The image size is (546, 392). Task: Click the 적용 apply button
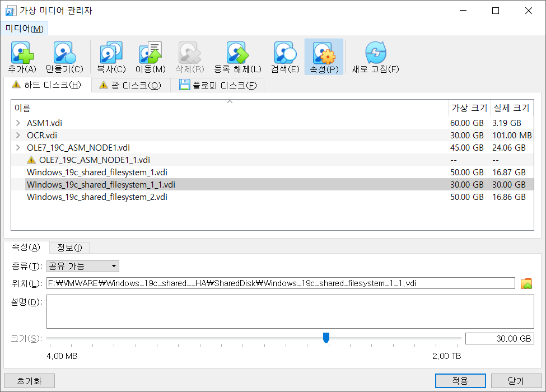click(460, 381)
